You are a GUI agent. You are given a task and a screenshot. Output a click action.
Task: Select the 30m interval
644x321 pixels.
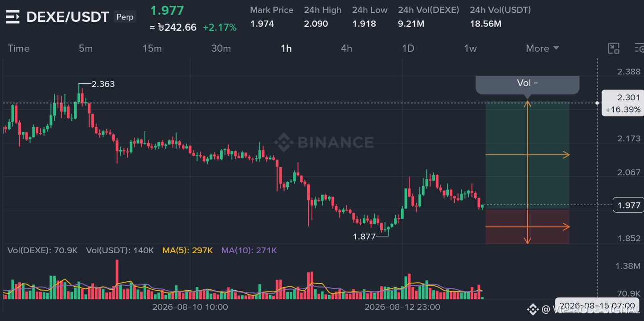[221, 48]
